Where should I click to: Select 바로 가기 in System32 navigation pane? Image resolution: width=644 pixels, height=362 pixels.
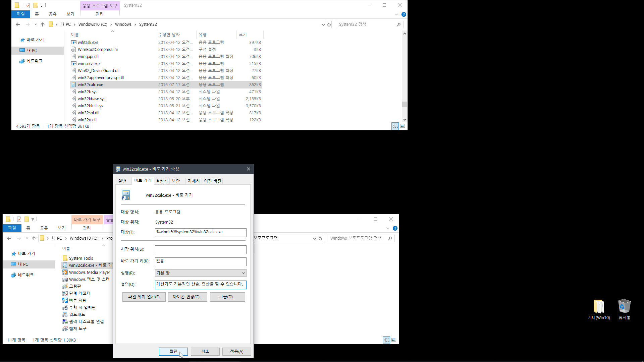(35, 40)
